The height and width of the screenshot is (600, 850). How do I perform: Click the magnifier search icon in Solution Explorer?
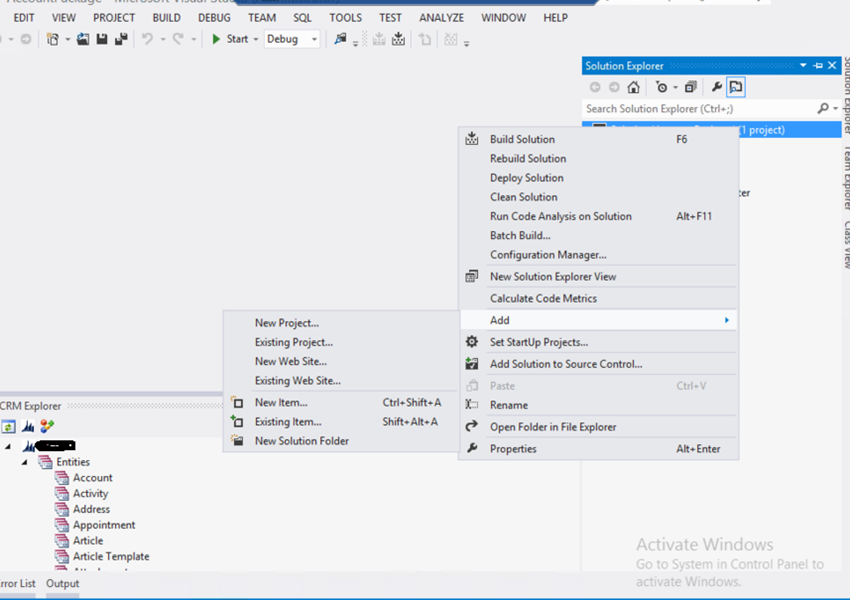822,108
